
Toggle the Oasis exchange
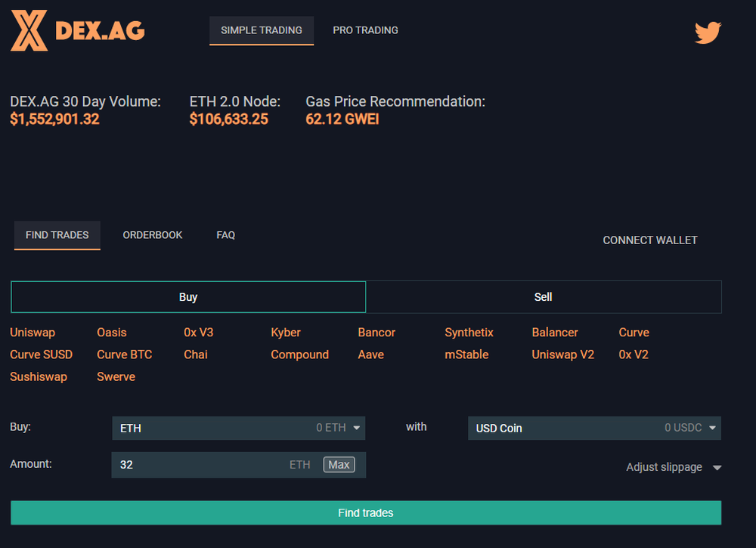(111, 333)
